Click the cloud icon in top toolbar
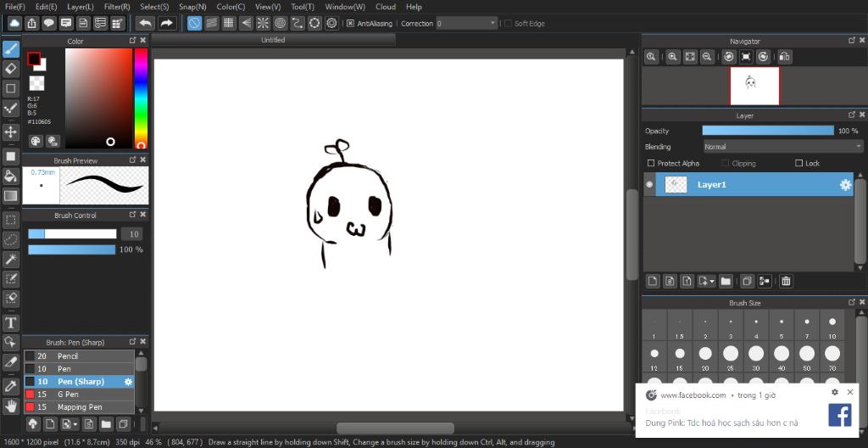The width and height of the screenshot is (868, 448). pos(14,23)
